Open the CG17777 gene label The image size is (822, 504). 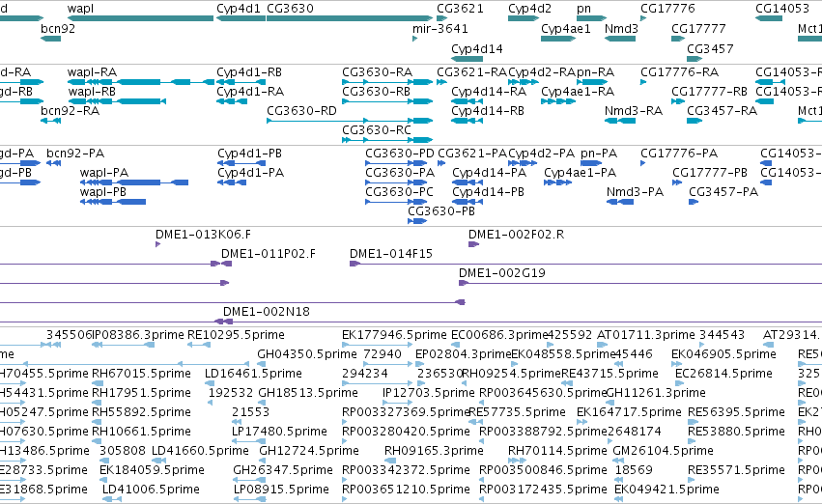tap(698, 28)
